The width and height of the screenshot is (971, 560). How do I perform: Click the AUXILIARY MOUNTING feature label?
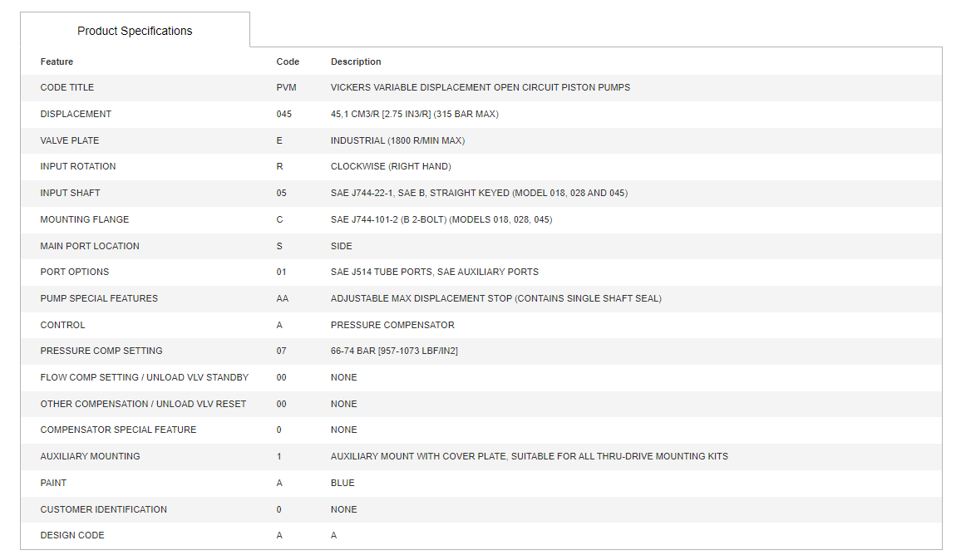[x=91, y=457]
